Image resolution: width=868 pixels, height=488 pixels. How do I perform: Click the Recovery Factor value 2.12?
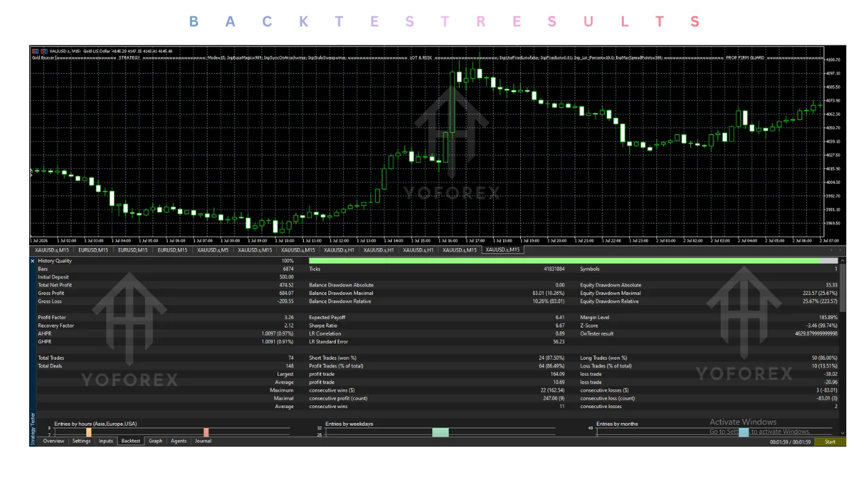point(289,326)
